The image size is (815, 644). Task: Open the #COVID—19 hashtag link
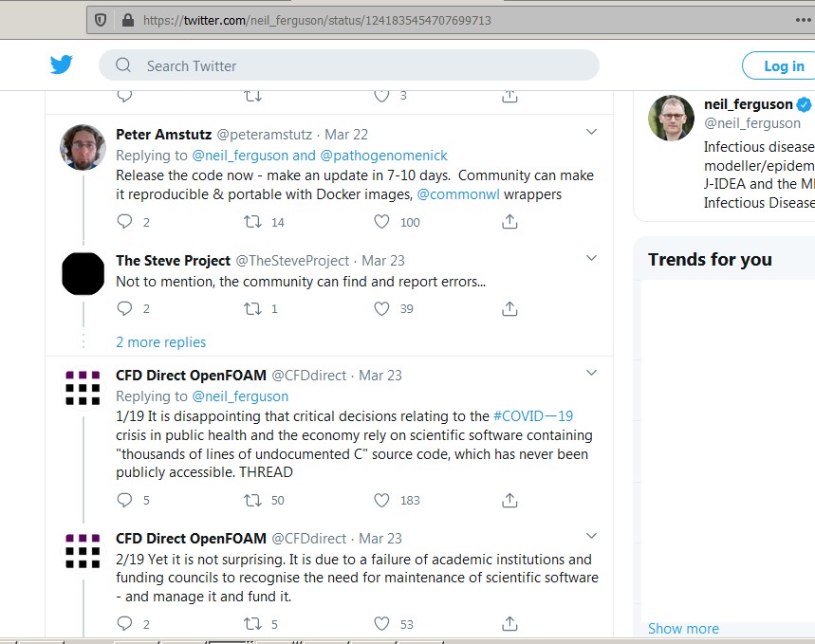533,416
